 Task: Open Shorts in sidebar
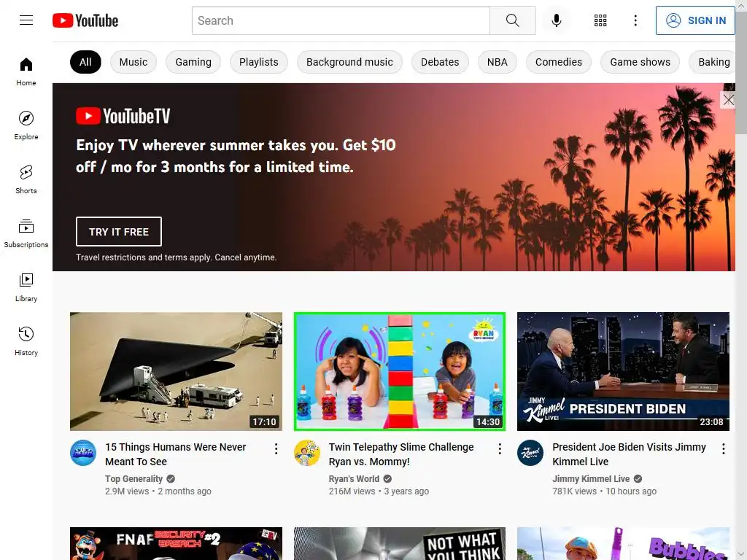26,179
